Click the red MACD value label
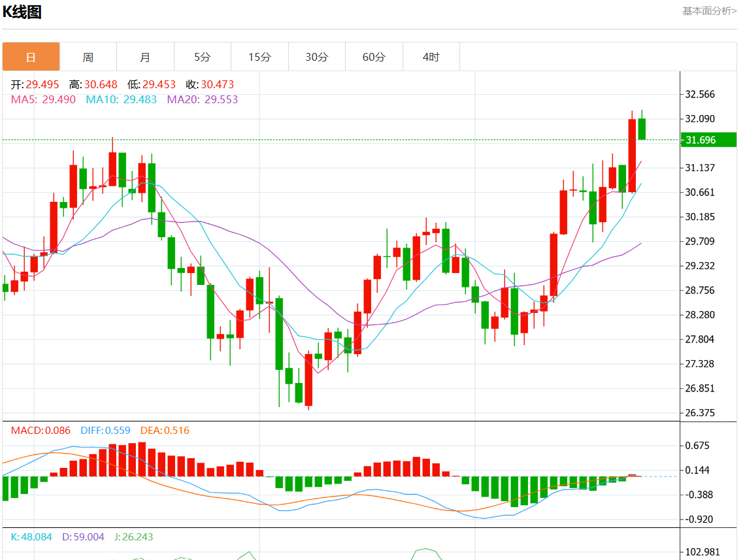This screenshot has width=747, height=560. click(41, 431)
